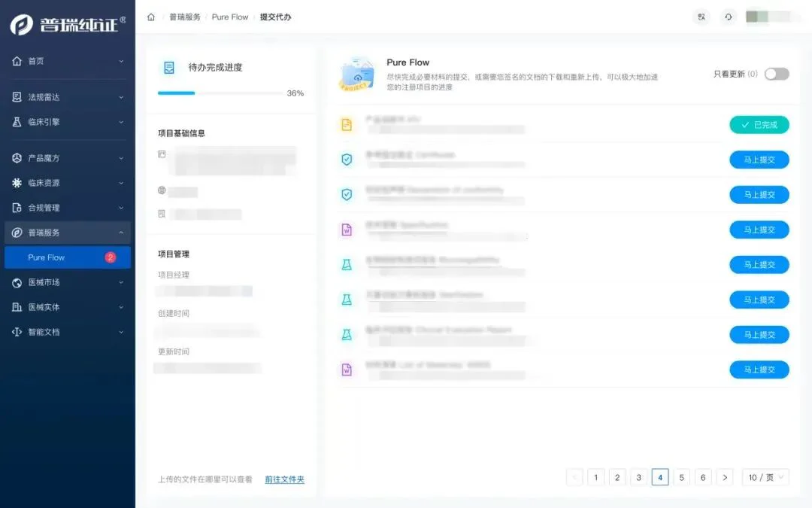
Task: Click 马上提交 in second document row
Action: click(759, 160)
